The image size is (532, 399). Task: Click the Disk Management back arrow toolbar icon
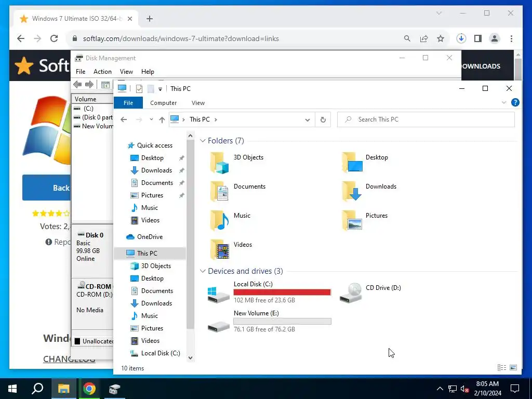click(x=77, y=85)
